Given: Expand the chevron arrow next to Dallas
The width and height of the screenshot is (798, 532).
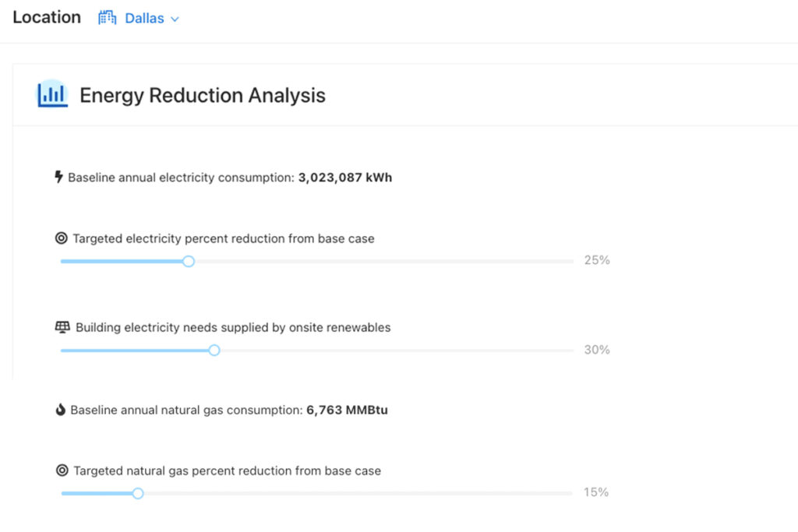Looking at the screenshot, I should coord(175,19).
